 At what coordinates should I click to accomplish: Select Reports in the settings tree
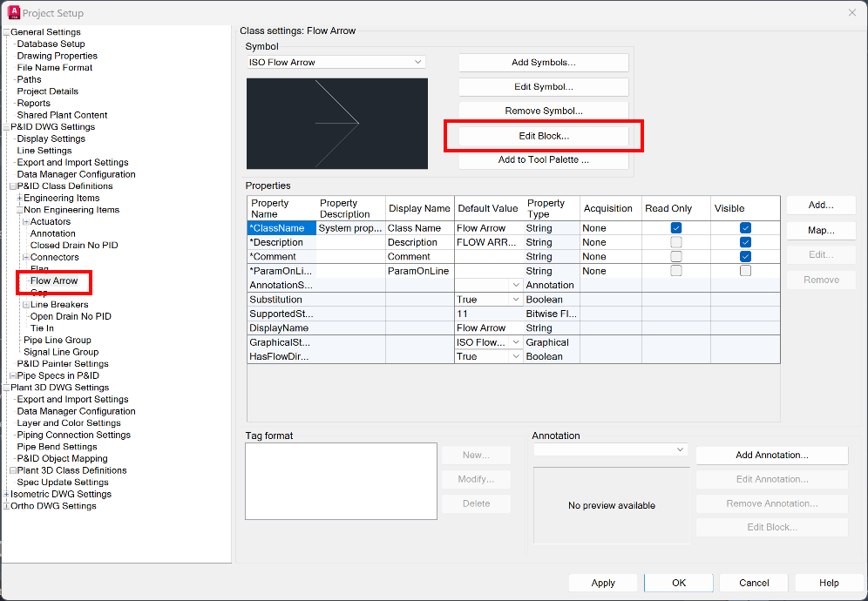point(33,104)
